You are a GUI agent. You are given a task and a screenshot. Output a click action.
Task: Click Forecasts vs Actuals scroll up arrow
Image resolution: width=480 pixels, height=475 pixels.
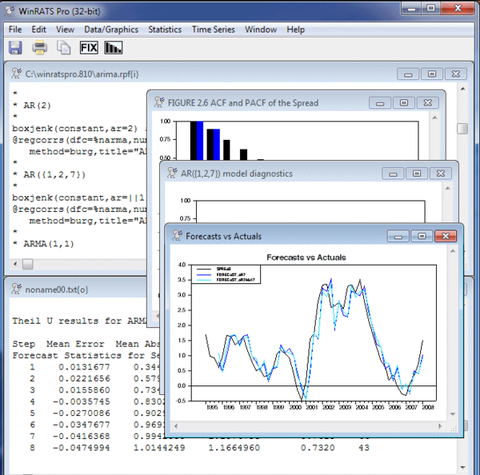pos(452,251)
